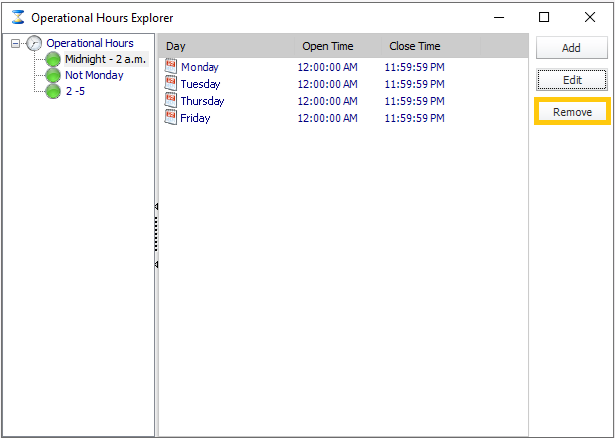Collapse the Operational Hours tree node
Screen dimensions: 615x438
click(x=15, y=44)
